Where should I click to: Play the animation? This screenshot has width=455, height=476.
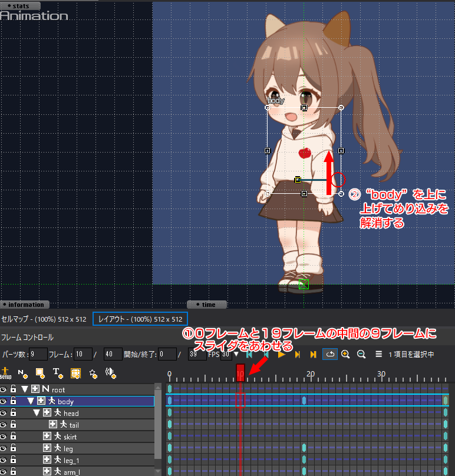tap(282, 354)
